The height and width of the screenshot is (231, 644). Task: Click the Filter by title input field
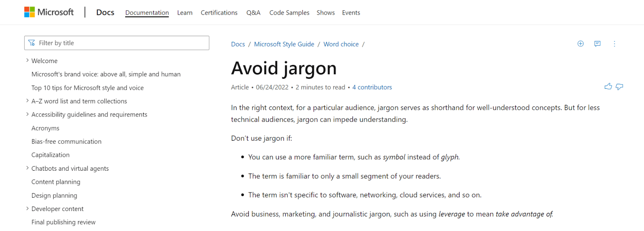point(121,43)
